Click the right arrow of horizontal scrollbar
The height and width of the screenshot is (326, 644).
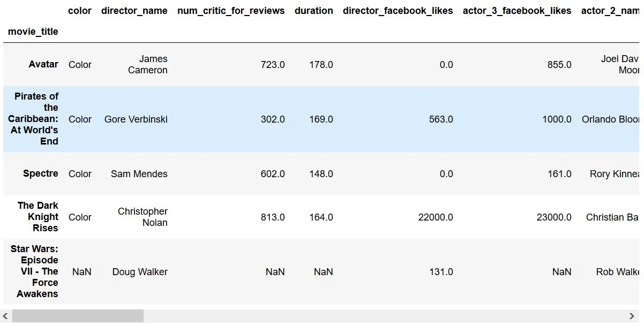(632, 316)
